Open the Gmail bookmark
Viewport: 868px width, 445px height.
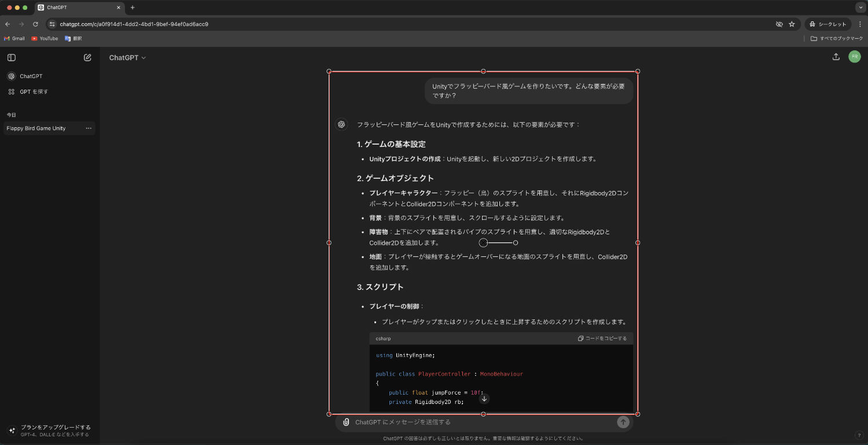(x=14, y=38)
